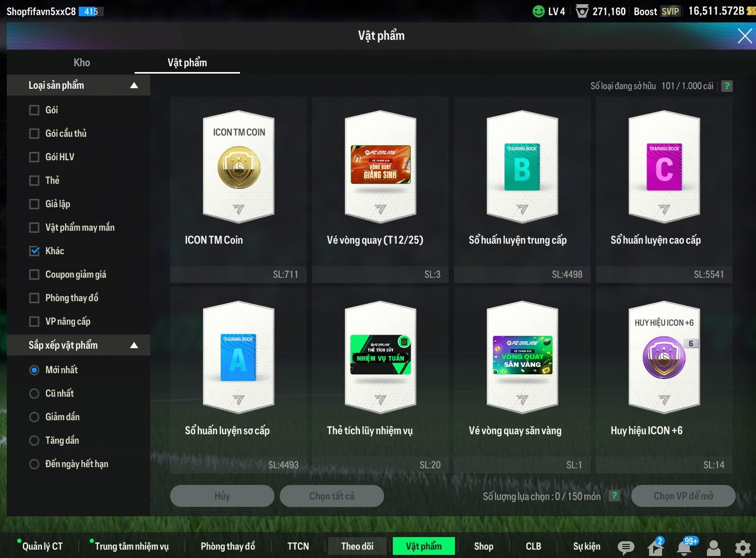Open the settings gear icon
The image size is (756, 558).
[x=742, y=547]
